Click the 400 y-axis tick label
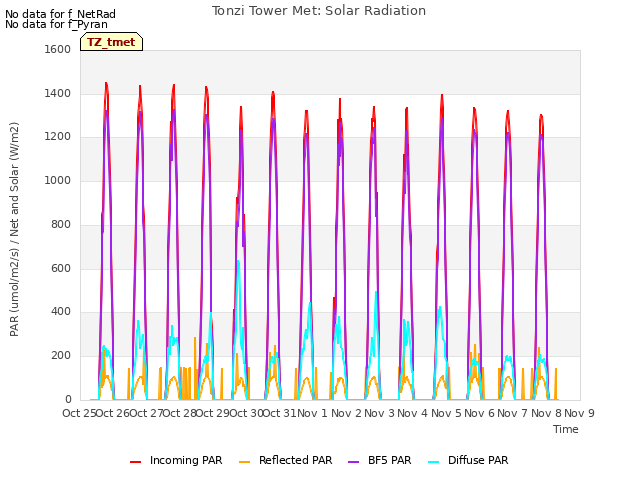640x480 pixels. pyautogui.click(x=61, y=312)
